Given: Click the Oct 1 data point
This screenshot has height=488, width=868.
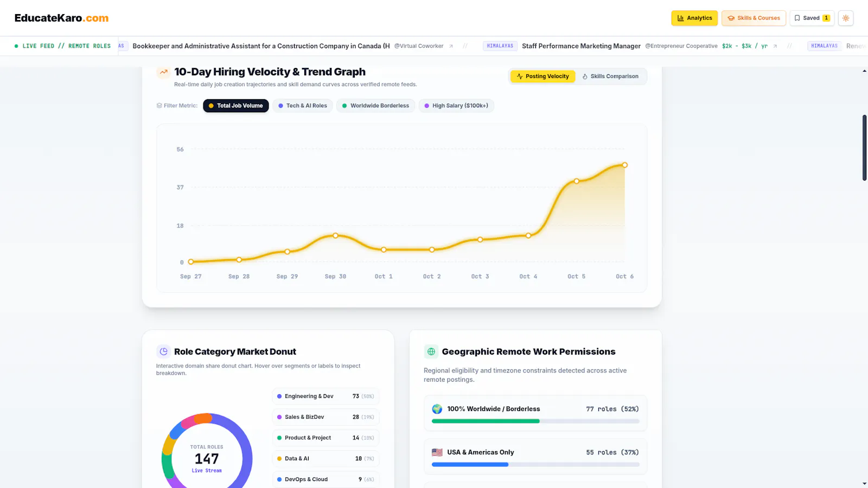Looking at the screenshot, I should click(x=384, y=250).
